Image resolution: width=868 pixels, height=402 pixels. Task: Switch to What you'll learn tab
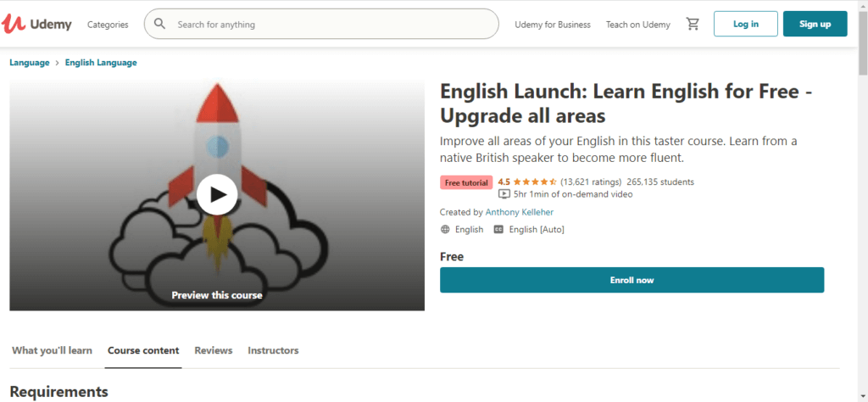(x=52, y=350)
